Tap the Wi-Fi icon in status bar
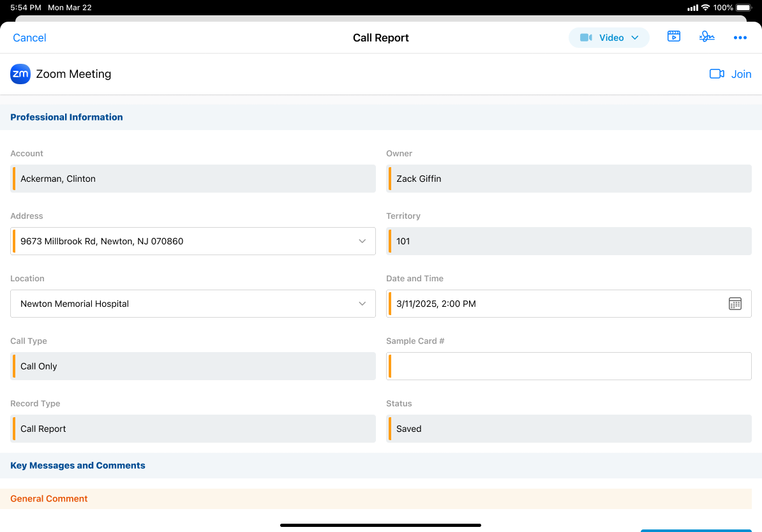The height and width of the screenshot is (532, 762). [x=705, y=8]
